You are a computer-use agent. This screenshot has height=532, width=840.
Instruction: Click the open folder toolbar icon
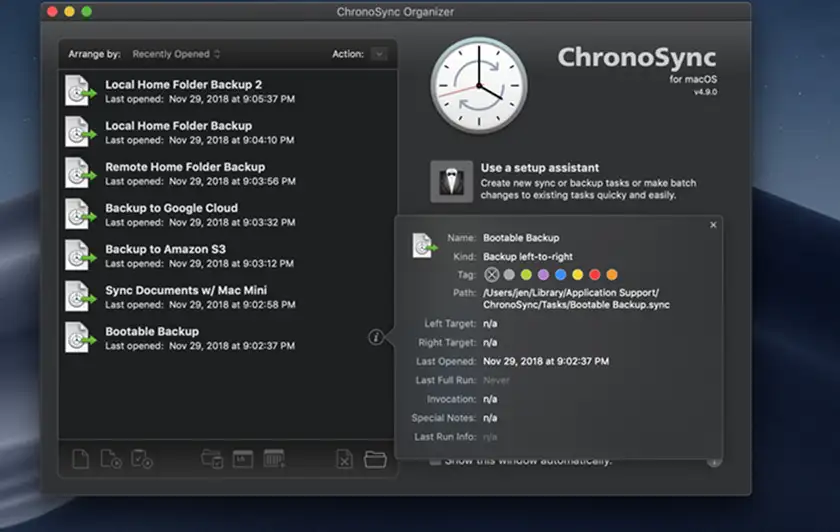[x=375, y=459]
